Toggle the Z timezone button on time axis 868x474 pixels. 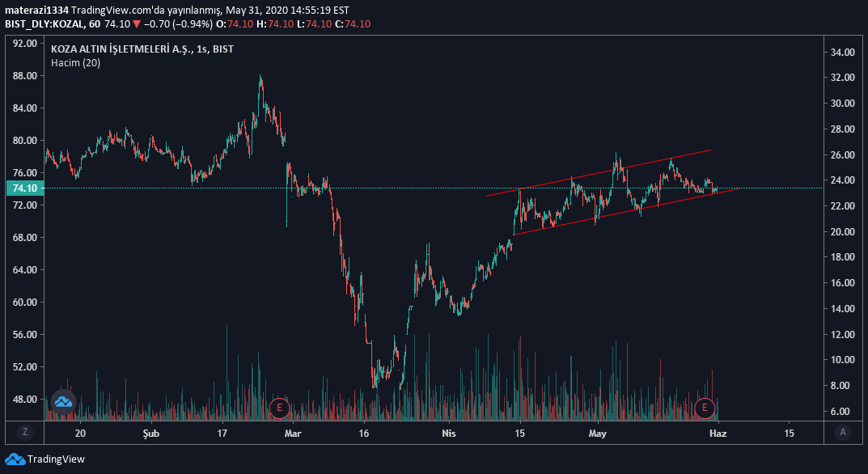click(x=25, y=433)
